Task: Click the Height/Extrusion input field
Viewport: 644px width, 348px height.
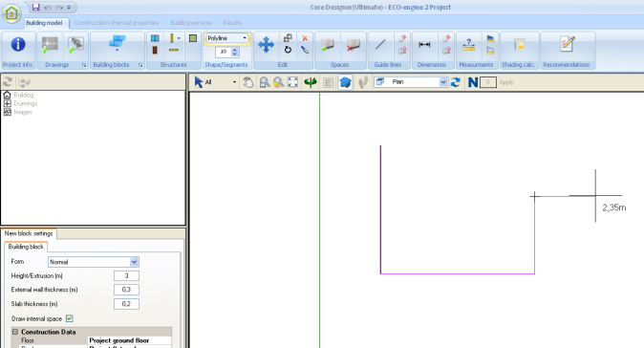Action: click(126, 275)
